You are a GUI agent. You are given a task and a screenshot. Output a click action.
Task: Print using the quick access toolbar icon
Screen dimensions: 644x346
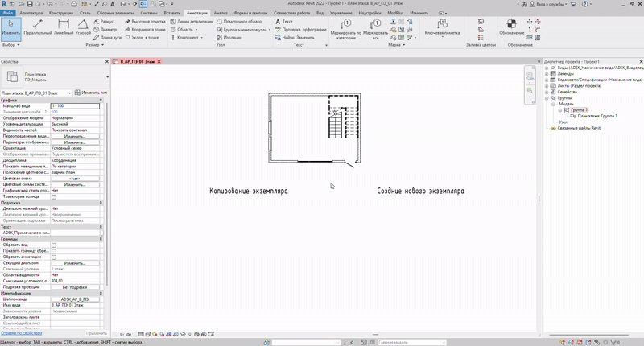(74, 4)
